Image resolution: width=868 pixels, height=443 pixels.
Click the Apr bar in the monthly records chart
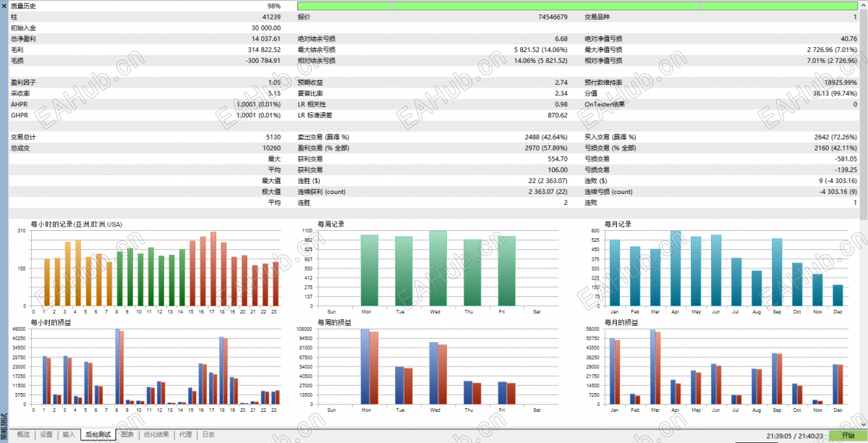(676, 269)
